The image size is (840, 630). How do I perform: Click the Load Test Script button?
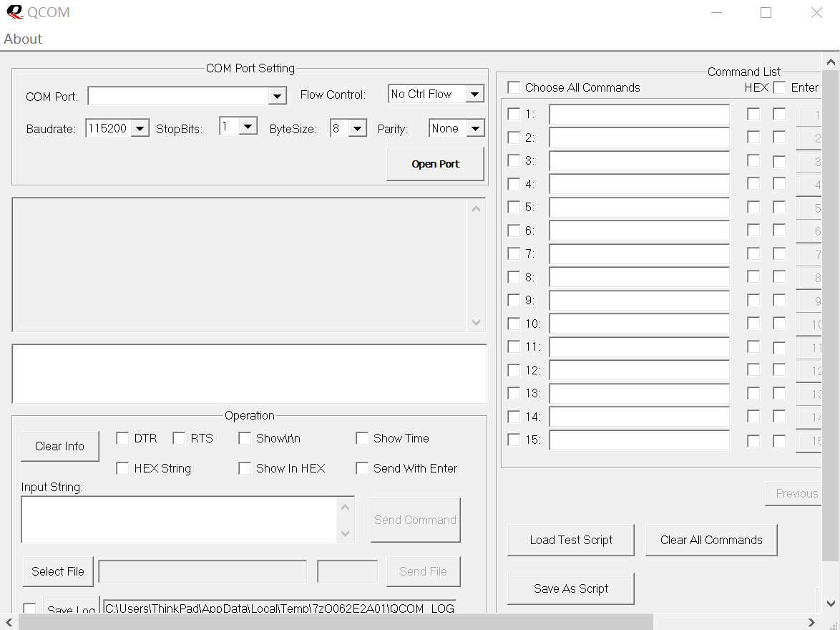pos(571,540)
